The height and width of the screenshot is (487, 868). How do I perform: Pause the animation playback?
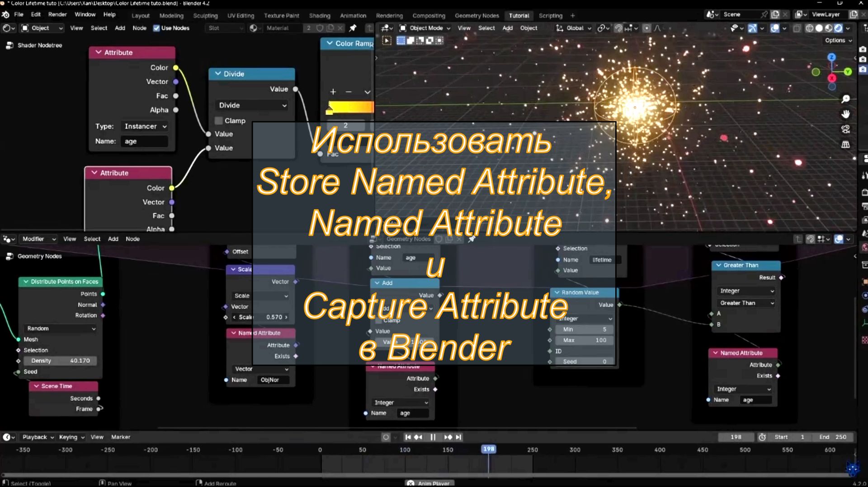[x=433, y=437]
